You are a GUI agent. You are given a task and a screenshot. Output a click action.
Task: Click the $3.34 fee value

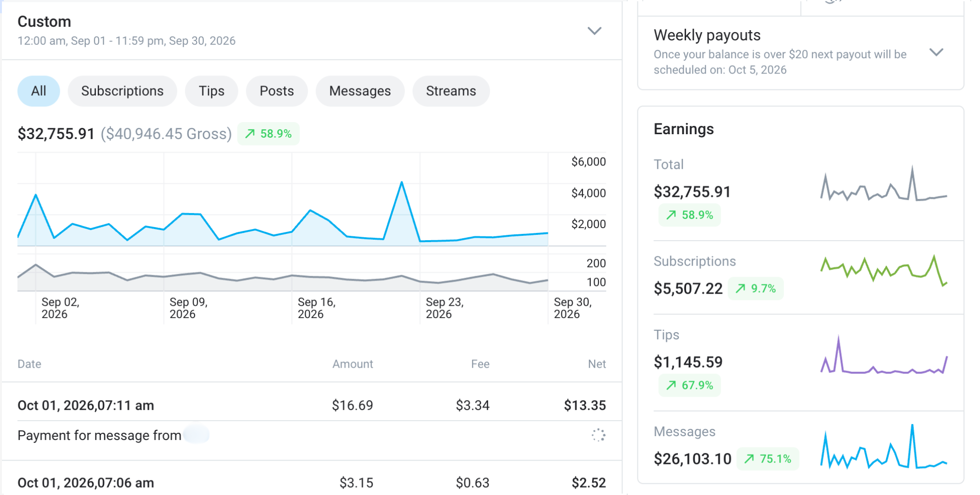point(472,406)
